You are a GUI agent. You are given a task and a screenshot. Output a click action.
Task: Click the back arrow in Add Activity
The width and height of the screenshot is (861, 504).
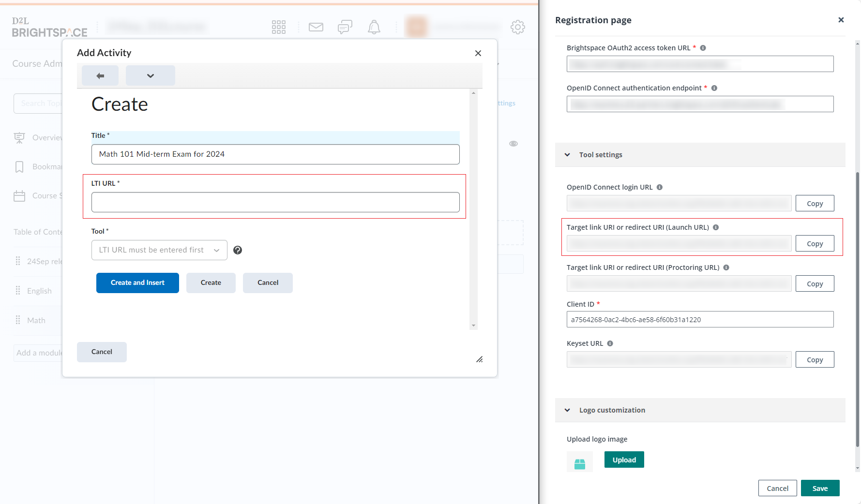(100, 75)
